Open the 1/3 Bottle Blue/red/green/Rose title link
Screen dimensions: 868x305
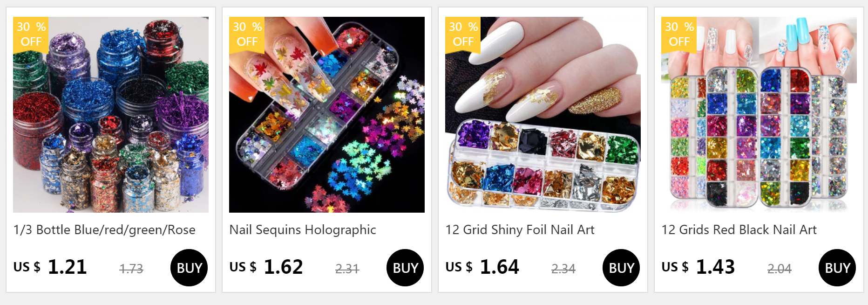point(104,230)
